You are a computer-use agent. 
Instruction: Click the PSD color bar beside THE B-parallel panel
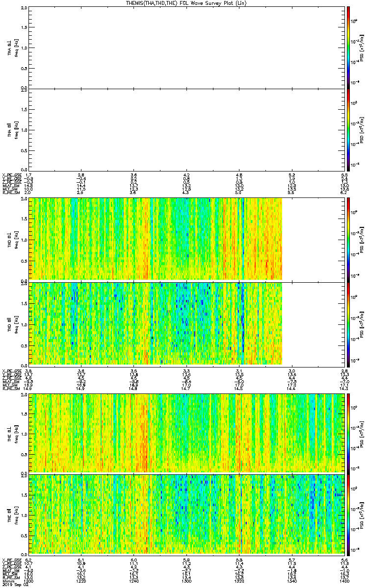pos(348,514)
